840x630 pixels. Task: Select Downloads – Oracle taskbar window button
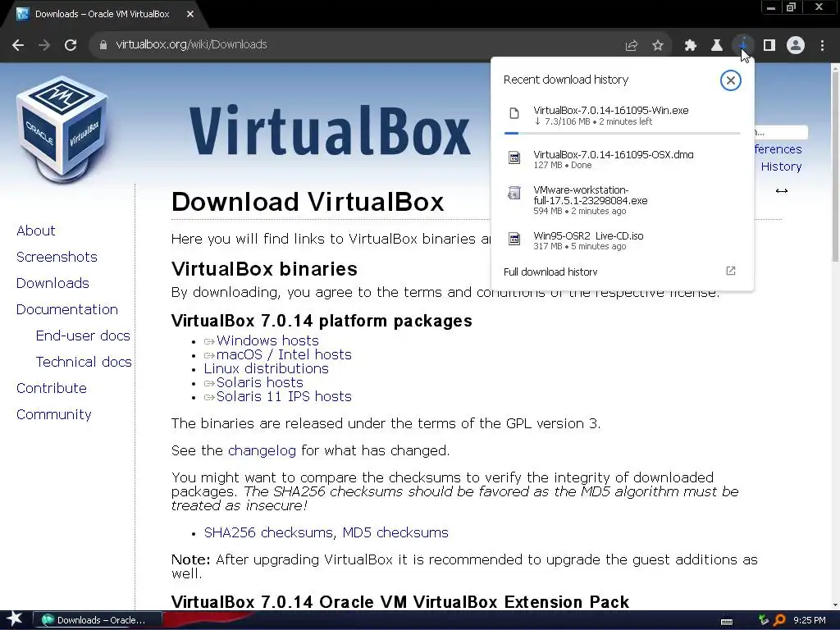[98, 620]
